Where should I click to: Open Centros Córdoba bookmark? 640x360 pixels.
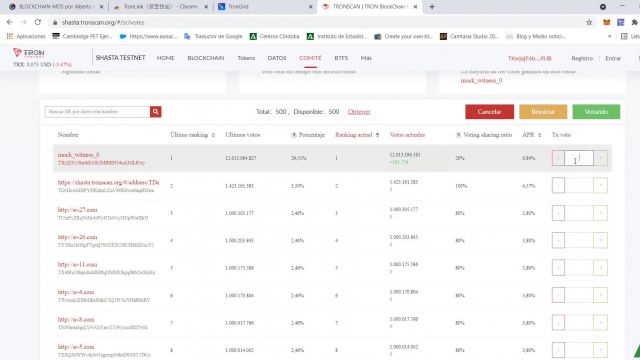(x=275, y=36)
